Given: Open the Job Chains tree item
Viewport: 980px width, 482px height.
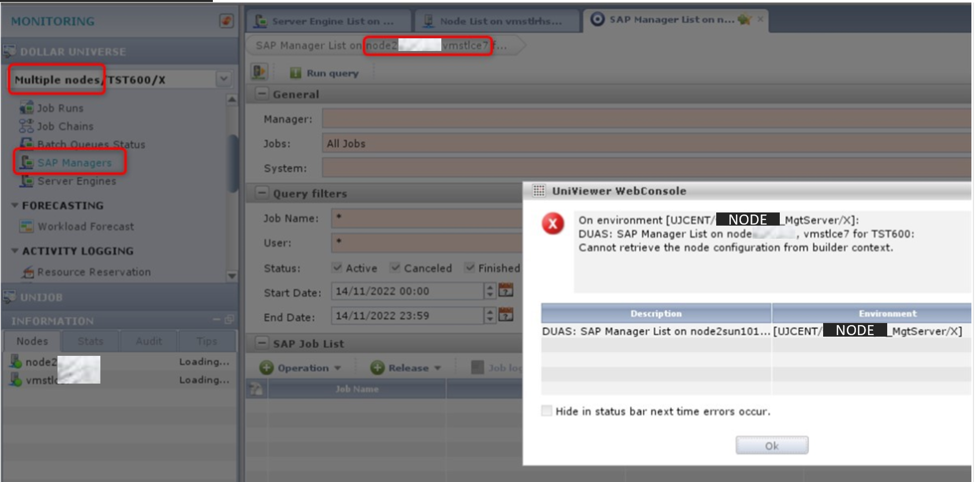Looking at the screenshot, I should [x=65, y=126].
